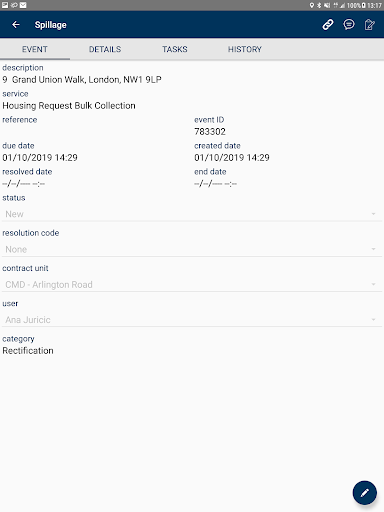
Task: Tap the mail icon in status bar
Action: 23,5
